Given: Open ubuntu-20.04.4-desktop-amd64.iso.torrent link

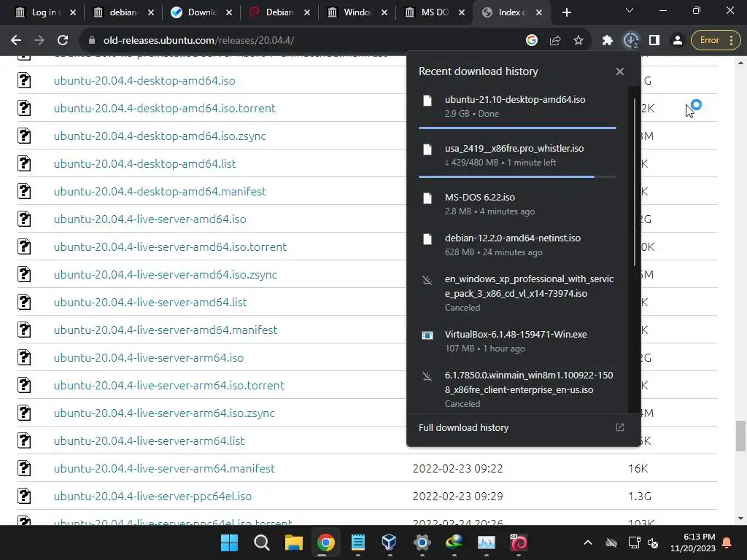Looking at the screenshot, I should coord(164,108).
